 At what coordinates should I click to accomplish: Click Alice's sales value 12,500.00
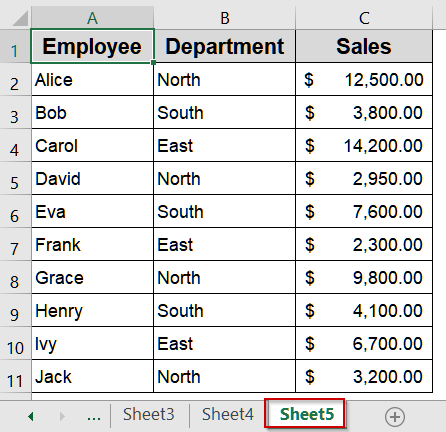pos(364,79)
